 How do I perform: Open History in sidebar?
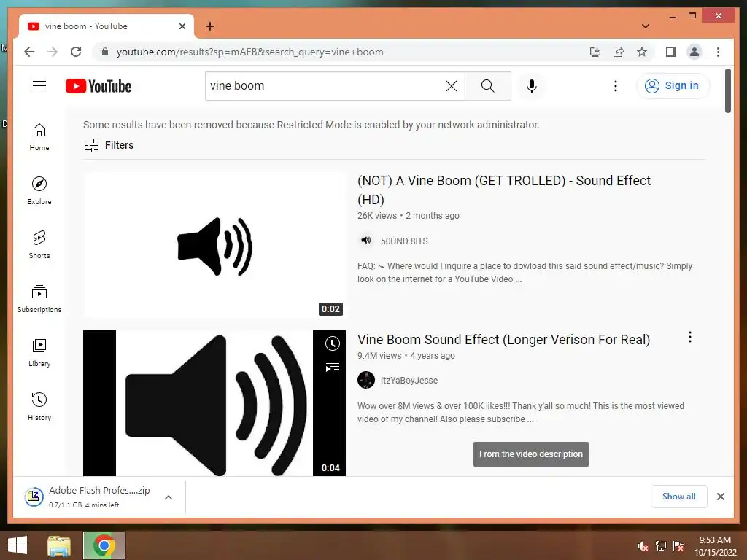click(39, 406)
